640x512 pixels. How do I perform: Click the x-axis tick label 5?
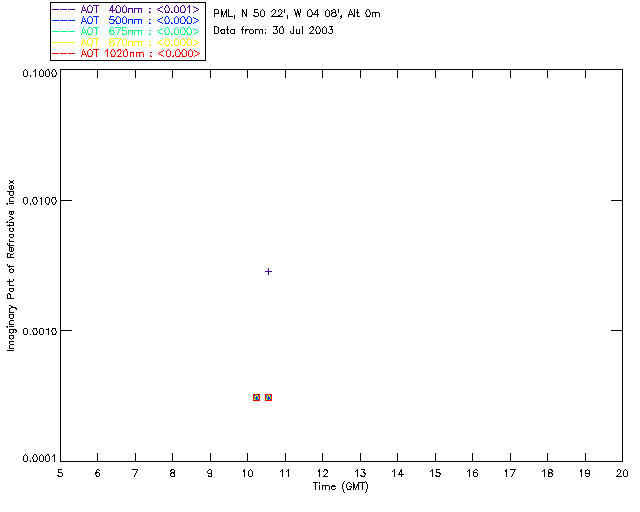click(60, 473)
